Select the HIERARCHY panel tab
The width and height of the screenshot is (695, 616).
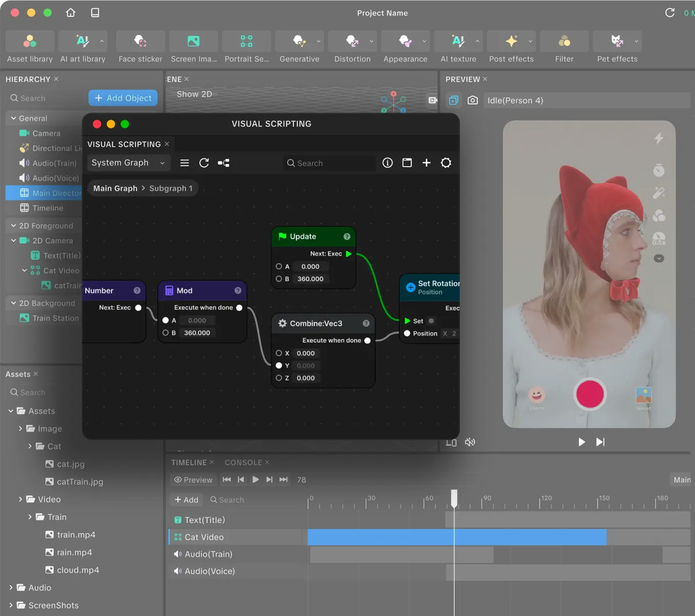28,79
